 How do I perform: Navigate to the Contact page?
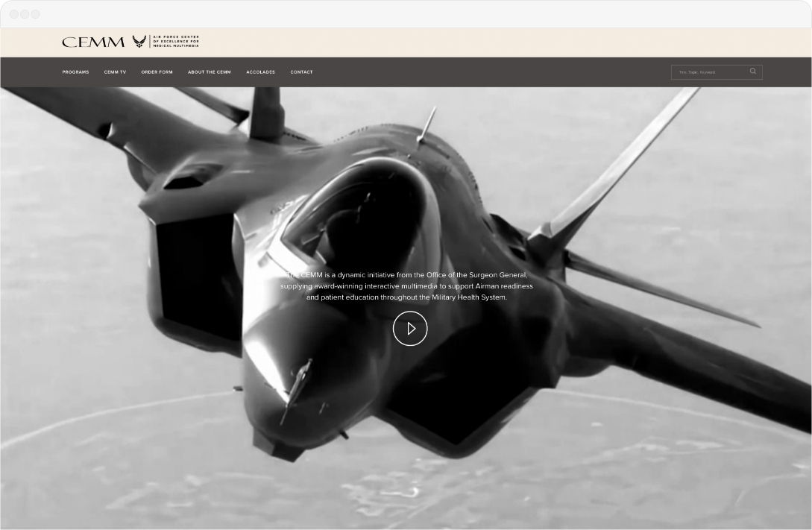[x=301, y=72]
